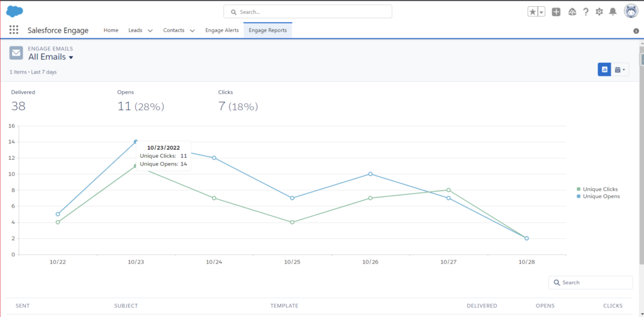
Task: Open the App Launcher grid icon
Action: point(14,30)
